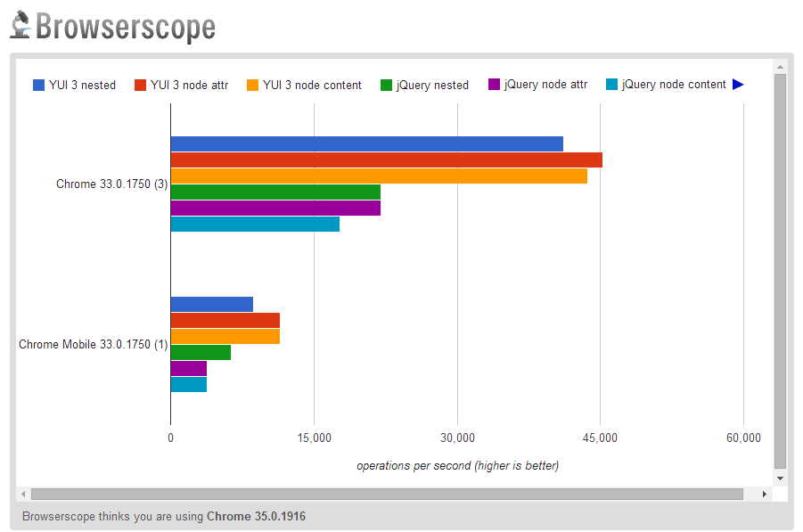The height and width of the screenshot is (532, 803).
Task: Click Chrome Mobile jQuery node content teal bar
Action: pyautogui.click(x=189, y=385)
